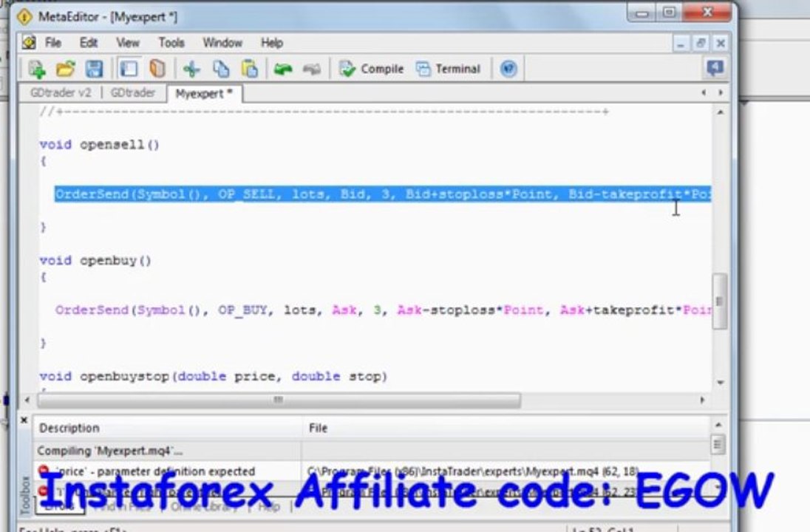The height and width of the screenshot is (532, 810).
Task: Open the Terminal from the toolbar
Action: click(x=448, y=69)
